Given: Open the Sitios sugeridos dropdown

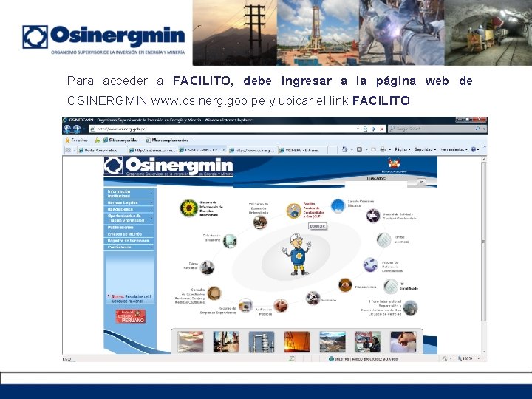Looking at the screenshot, I should pos(122,140).
